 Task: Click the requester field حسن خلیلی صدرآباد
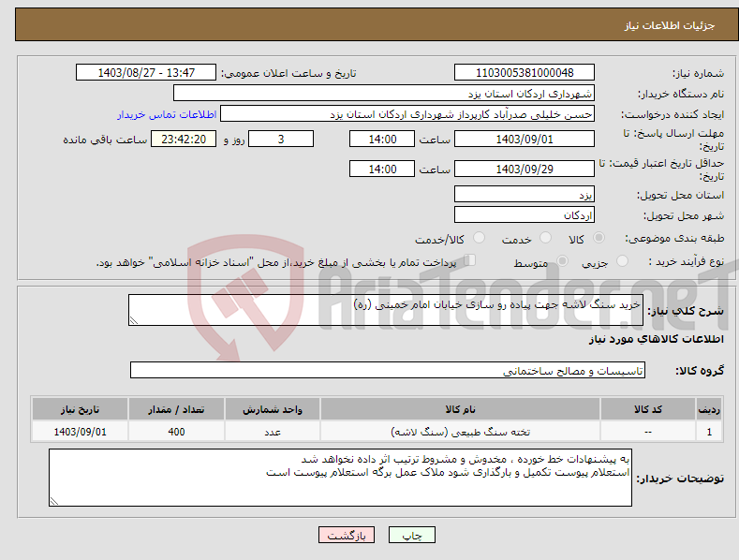407,113
